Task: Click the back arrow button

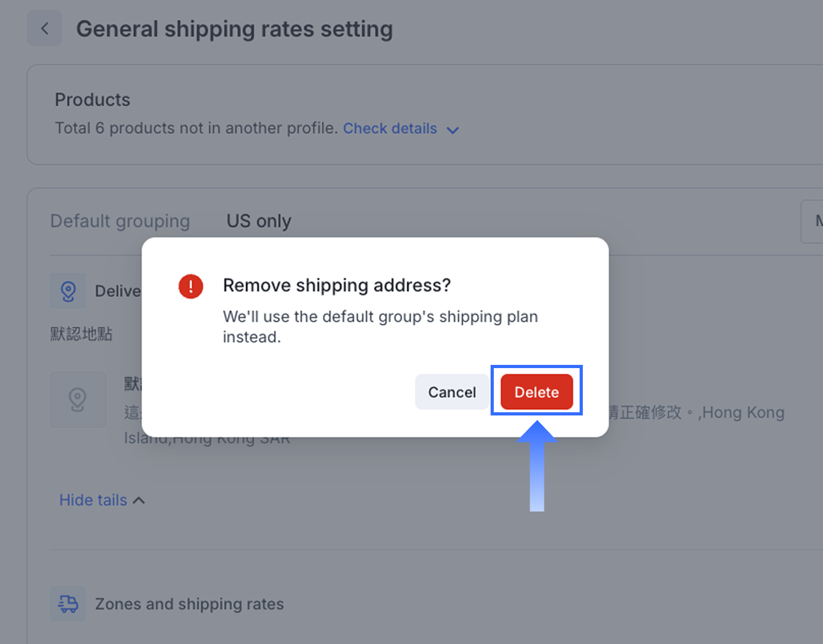Action: (x=44, y=29)
